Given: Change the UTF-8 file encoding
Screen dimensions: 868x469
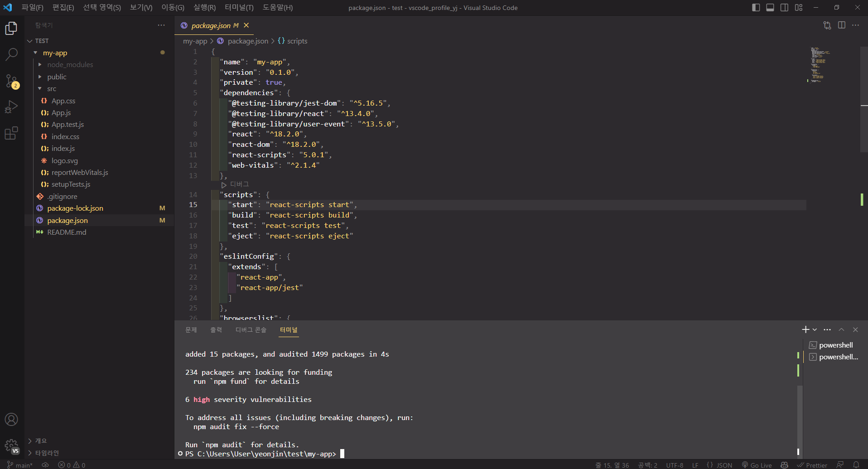Looking at the screenshot, I should [675, 465].
